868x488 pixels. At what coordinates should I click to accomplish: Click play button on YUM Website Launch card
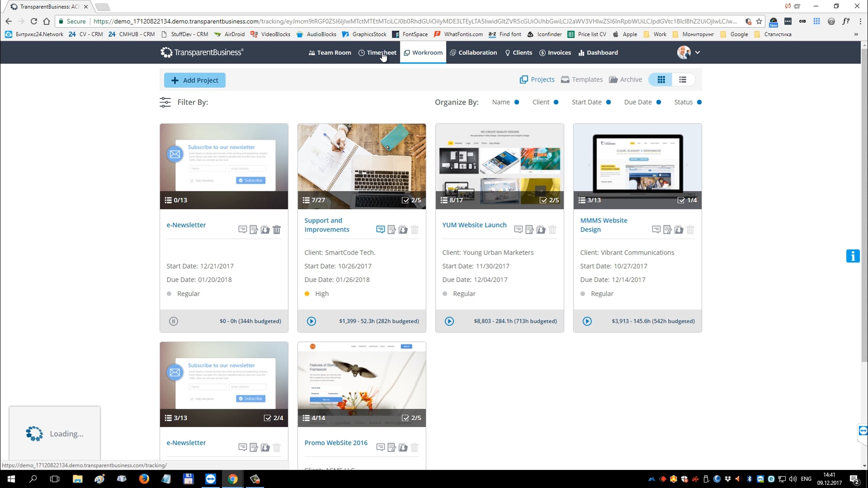coord(449,321)
